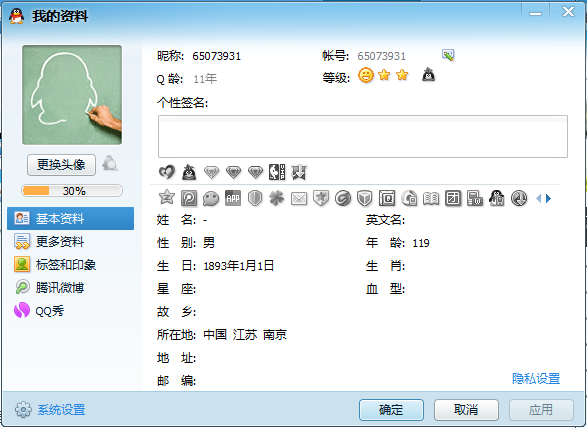Click the swirl S-shaped icon
This screenshot has width=587, height=428.
pos(343,198)
